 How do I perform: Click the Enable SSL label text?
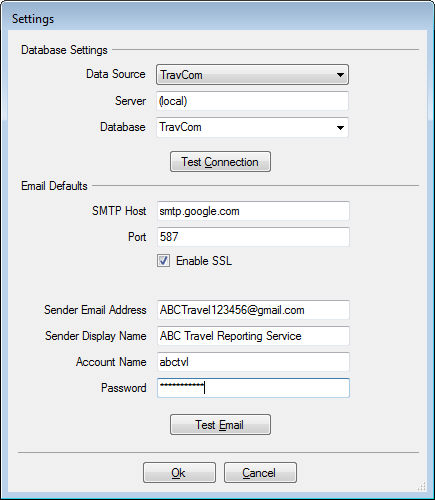204,261
